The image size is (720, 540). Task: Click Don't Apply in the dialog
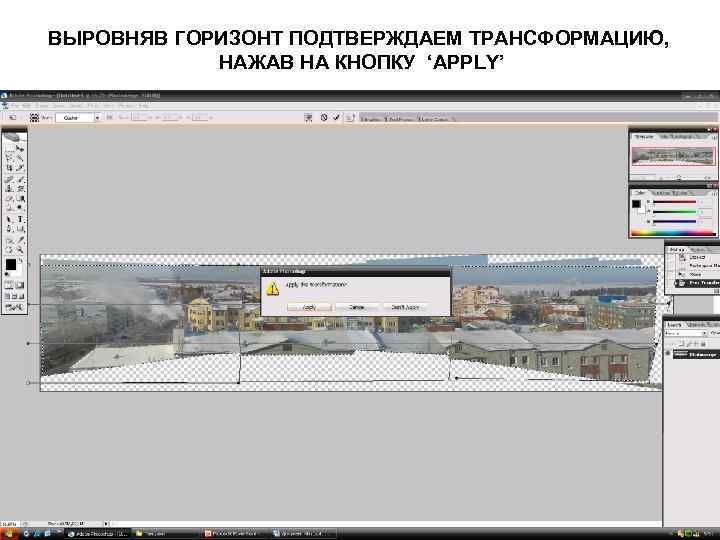[x=405, y=307]
